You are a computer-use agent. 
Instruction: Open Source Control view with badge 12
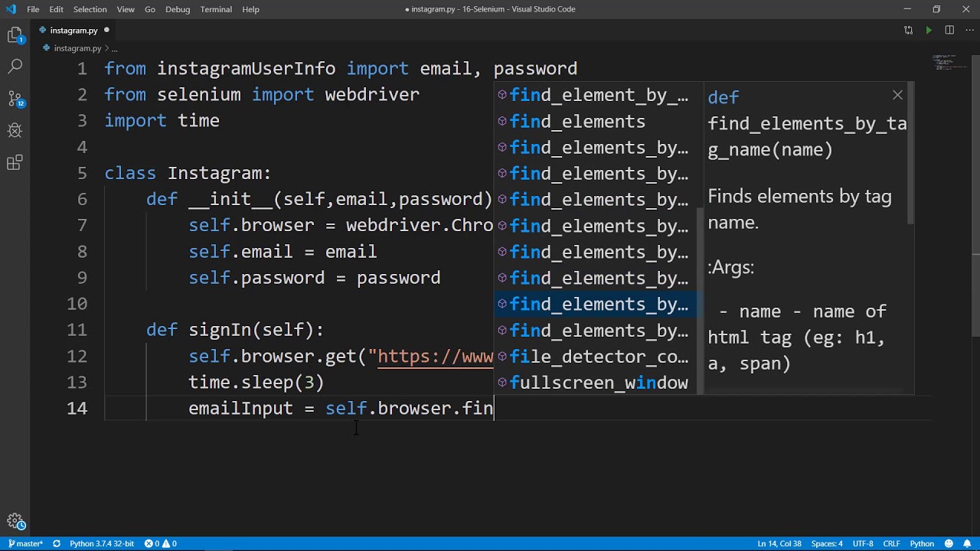(15, 99)
